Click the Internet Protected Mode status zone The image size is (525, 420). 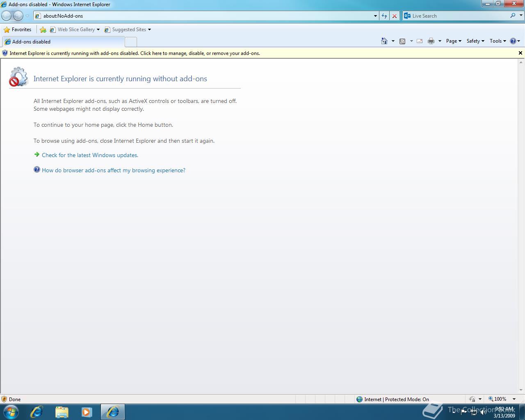coord(393,399)
